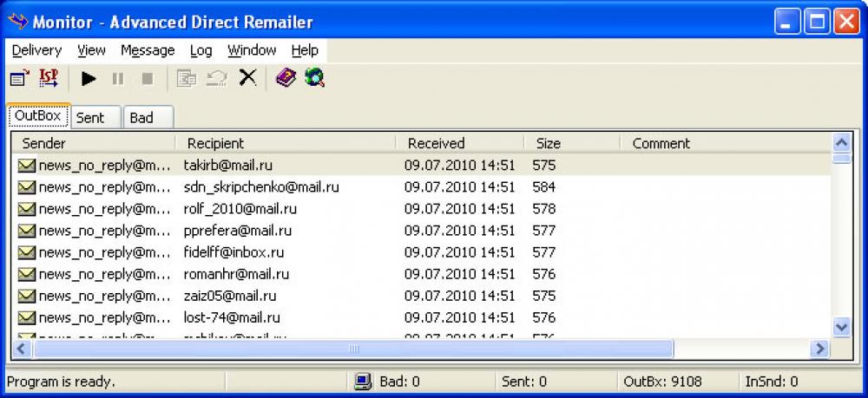Delete message with the X icon
The height and width of the screenshot is (398, 868).
(x=247, y=78)
